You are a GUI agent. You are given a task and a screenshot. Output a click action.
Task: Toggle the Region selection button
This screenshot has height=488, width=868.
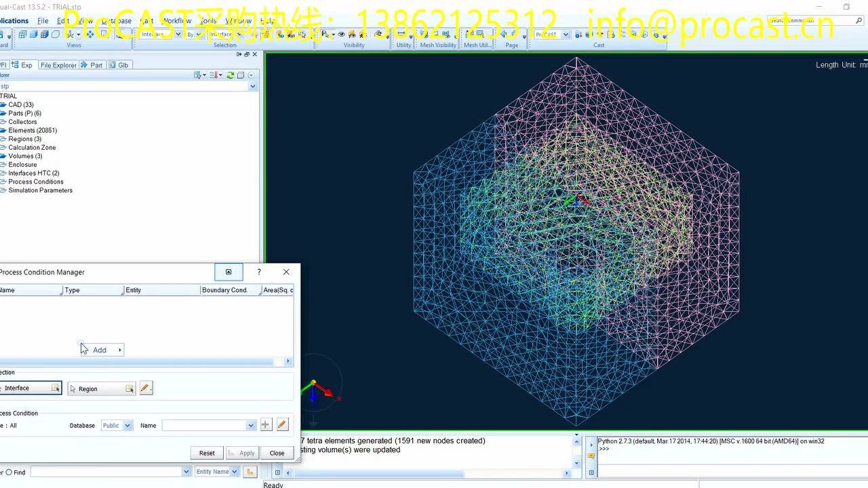101,389
